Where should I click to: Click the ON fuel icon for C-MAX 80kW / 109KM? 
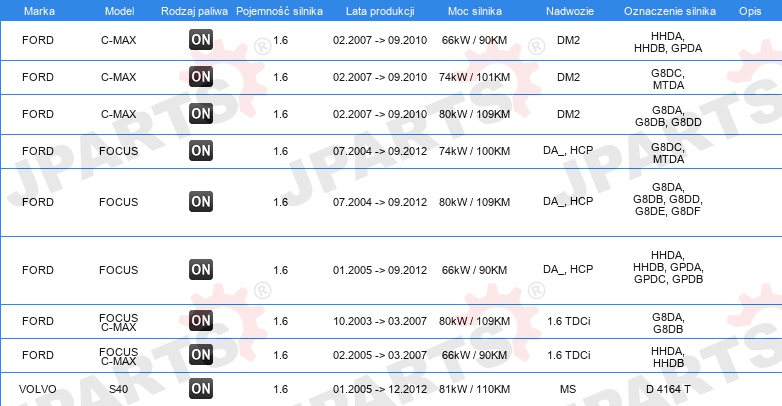click(201, 114)
